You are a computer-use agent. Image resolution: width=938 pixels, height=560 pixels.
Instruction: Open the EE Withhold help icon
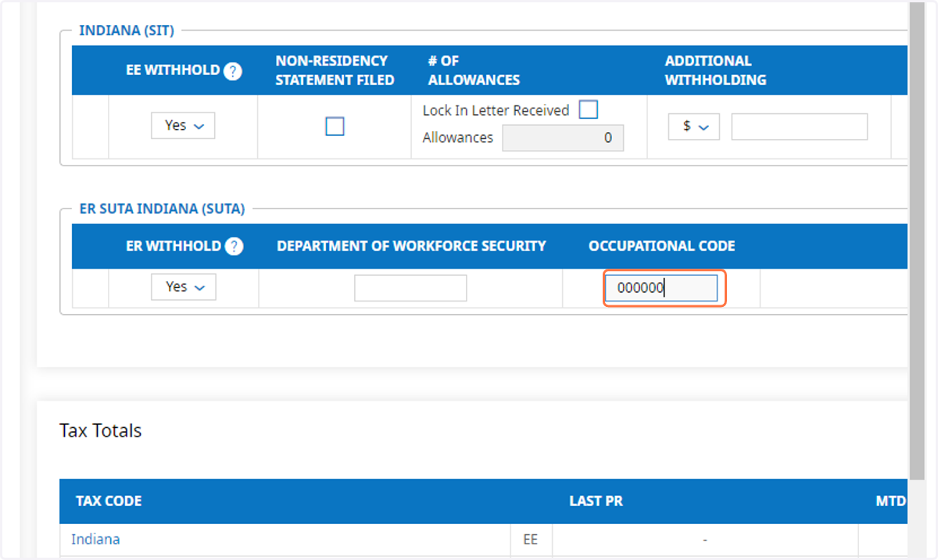[232, 71]
